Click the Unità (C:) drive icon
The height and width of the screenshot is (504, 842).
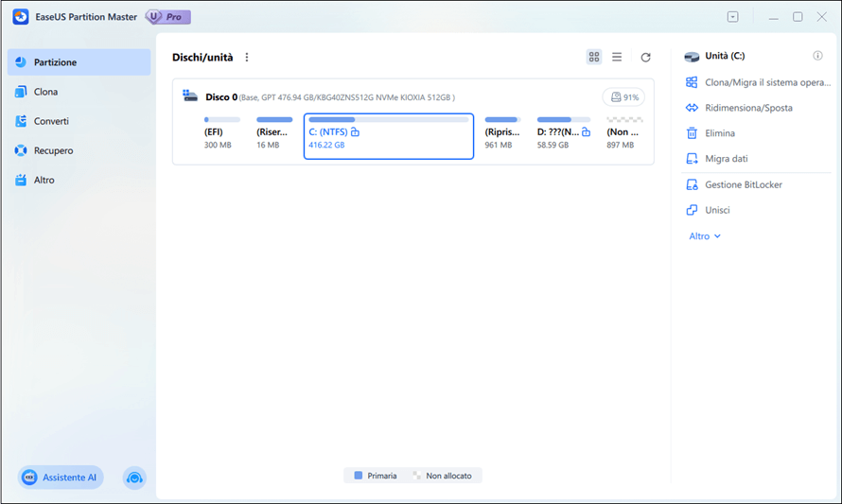pos(692,57)
